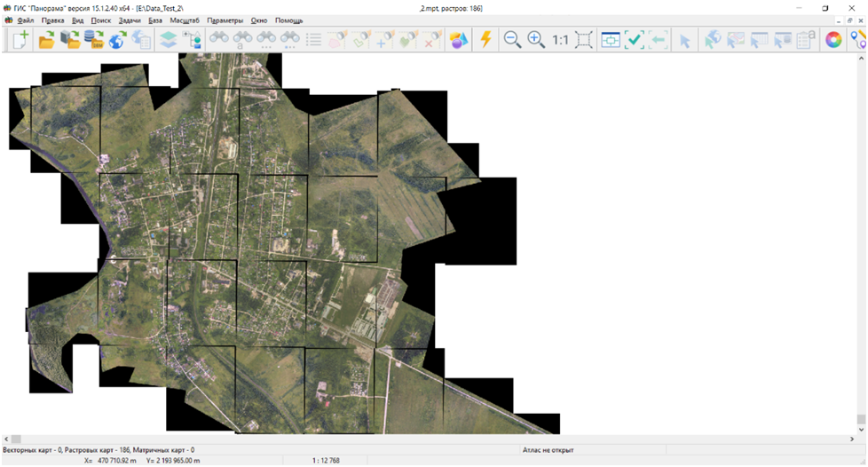Click the horizontal scrollbar left arrow

pyautogui.click(x=6, y=439)
